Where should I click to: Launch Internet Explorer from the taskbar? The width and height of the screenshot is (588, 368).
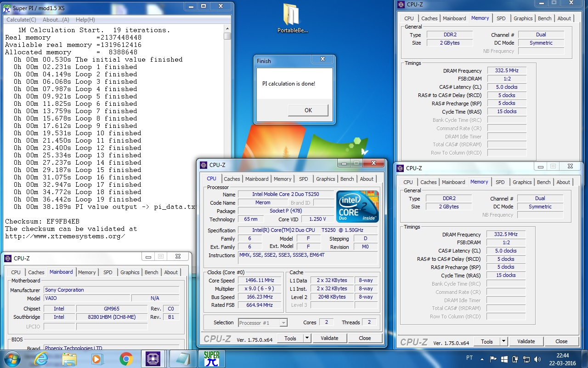(x=41, y=359)
